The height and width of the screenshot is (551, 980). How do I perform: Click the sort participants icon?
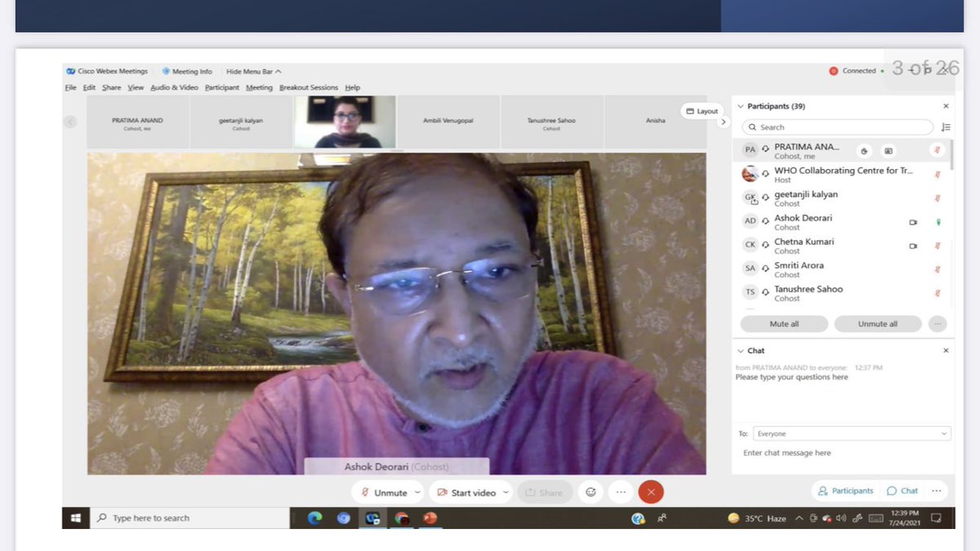point(946,127)
